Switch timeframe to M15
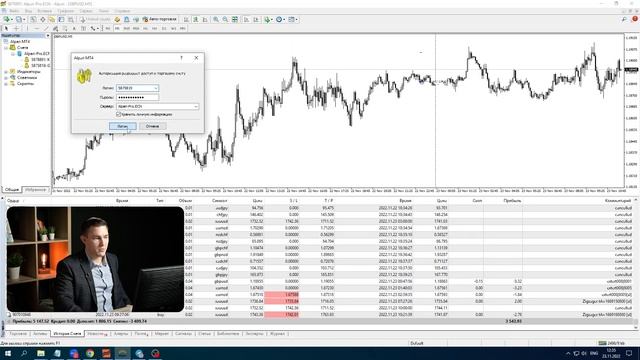 click(127, 29)
